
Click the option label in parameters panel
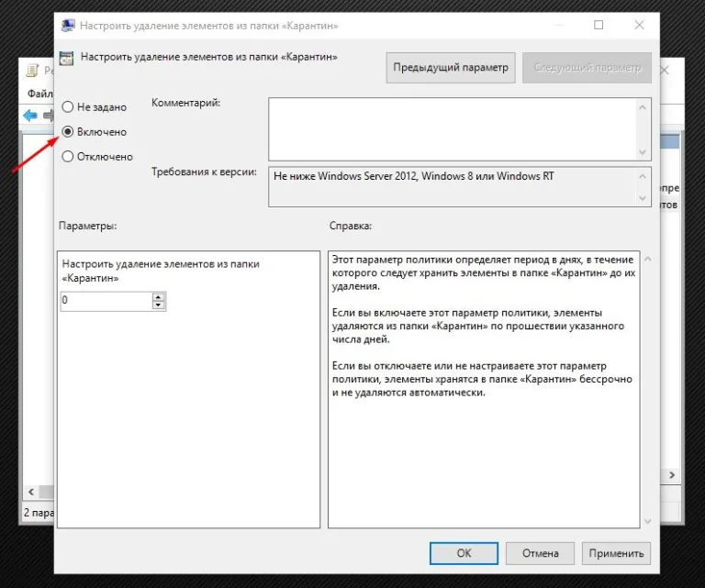pos(161,271)
